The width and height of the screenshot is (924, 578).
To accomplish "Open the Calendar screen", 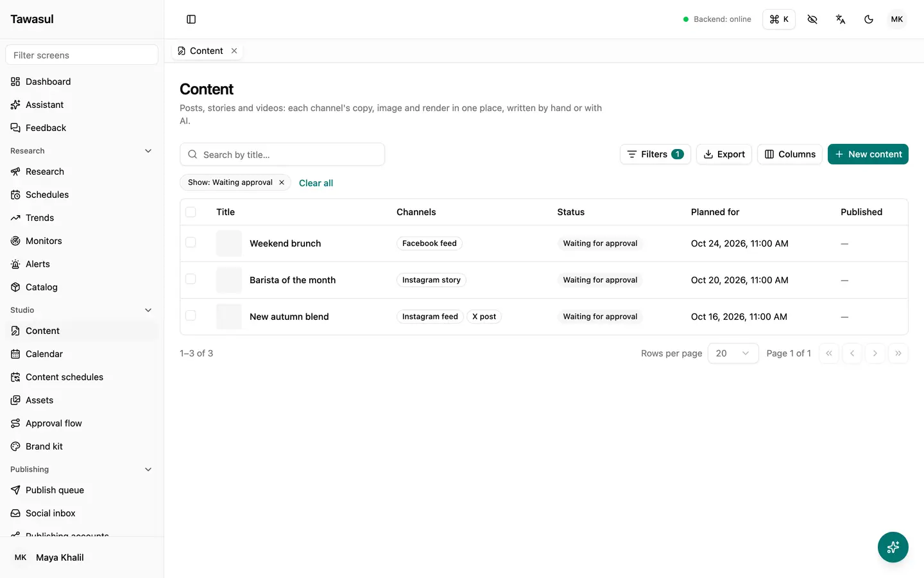I will click(81, 354).
